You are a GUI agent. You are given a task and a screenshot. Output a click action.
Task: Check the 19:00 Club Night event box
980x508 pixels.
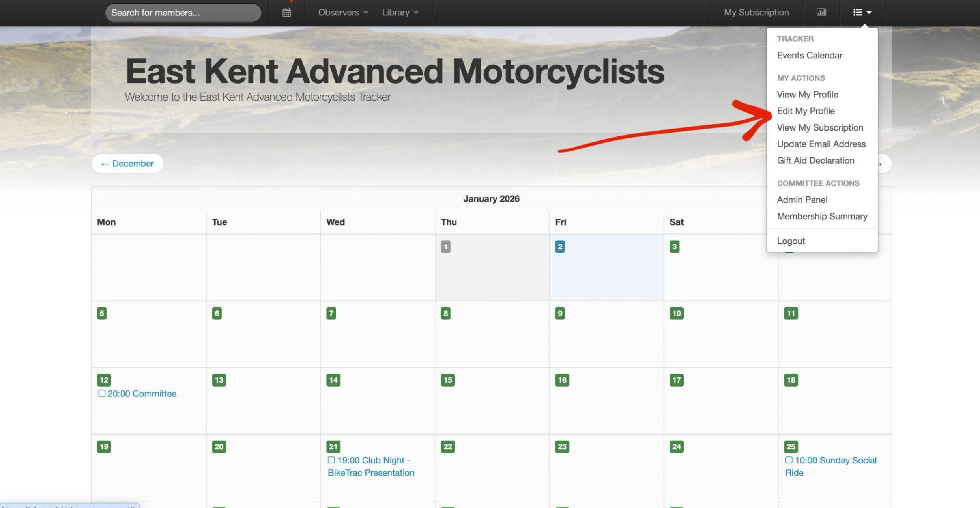(x=331, y=460)
